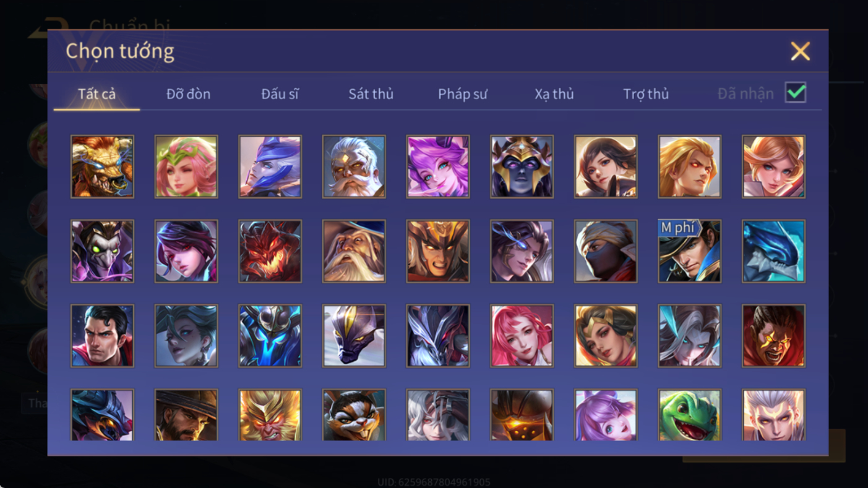Image resolution: width=868 pixels, height=488 pixels.
Task: Select the masked ninja hero portrait
Action: coord(606,251)
